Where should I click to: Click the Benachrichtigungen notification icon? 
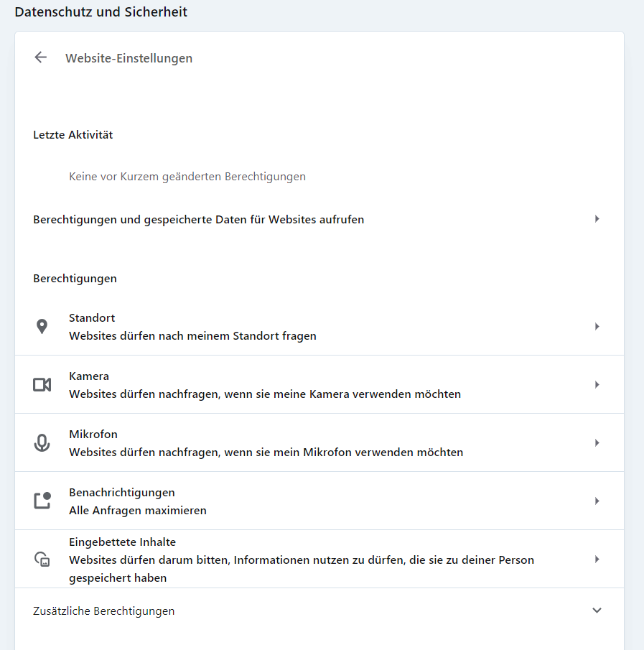click(42, 501)
